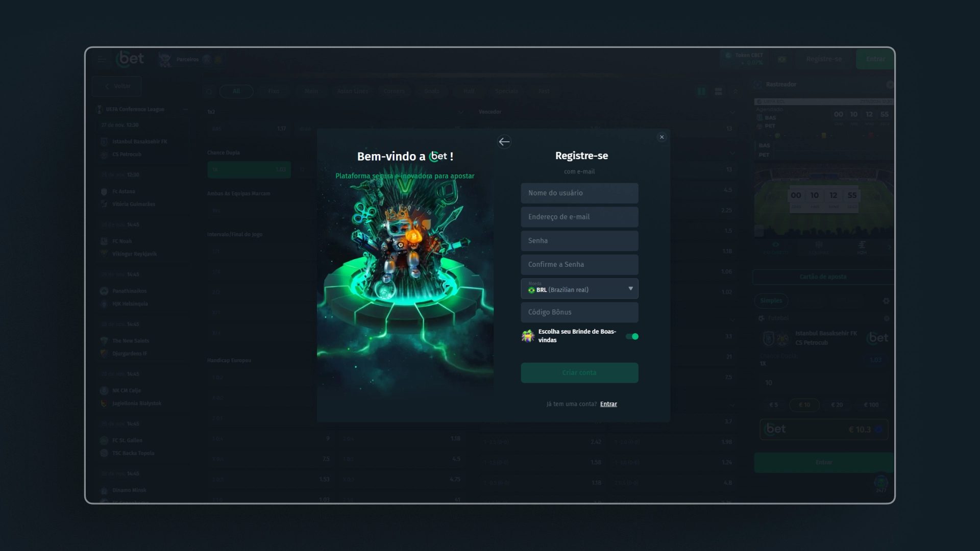Focus the Nome do usuário field
The height and width of the screenshot is (551, 980).
coord(579,193)
